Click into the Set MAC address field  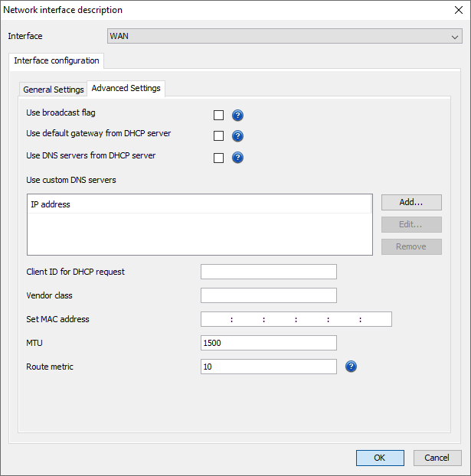coord(296,319)
